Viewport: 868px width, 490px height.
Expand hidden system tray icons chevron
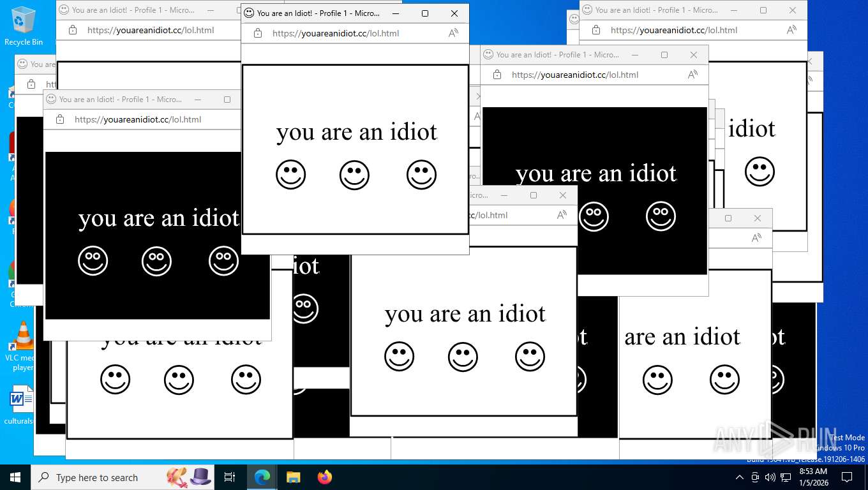tap(740, 477)
